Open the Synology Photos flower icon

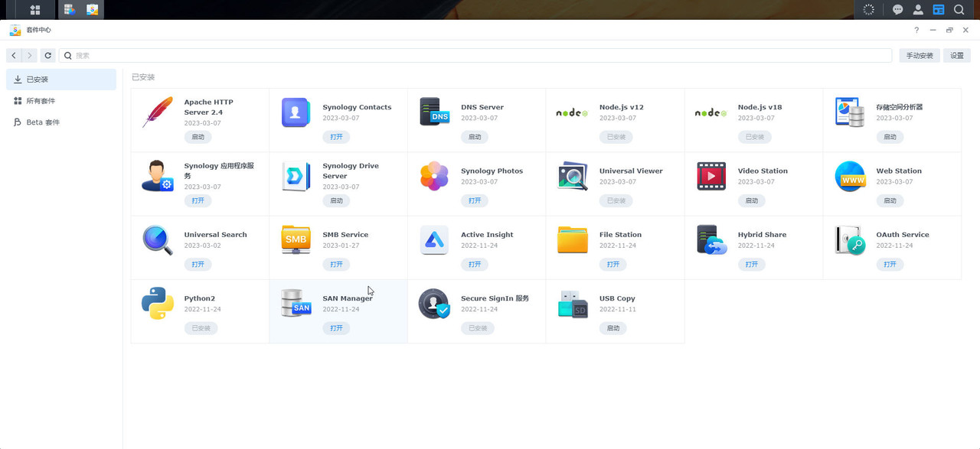click(x=435, y=176)
